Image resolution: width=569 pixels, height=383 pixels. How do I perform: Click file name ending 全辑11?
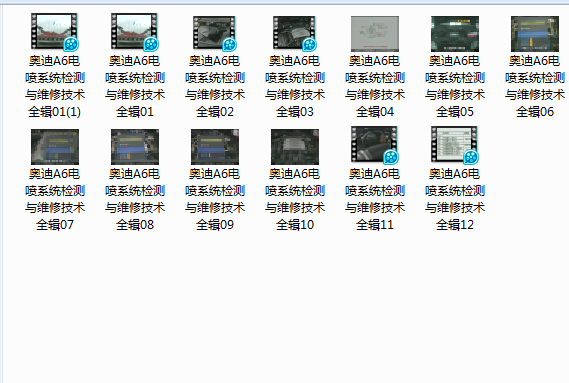click(375, 199)
